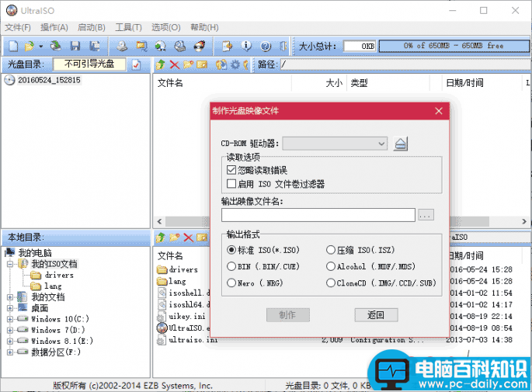This screenshot has width=532, height=392.
Task: Click the gear settings icon in disc pane
Action: pyautogui.click(x=235, y=64)
